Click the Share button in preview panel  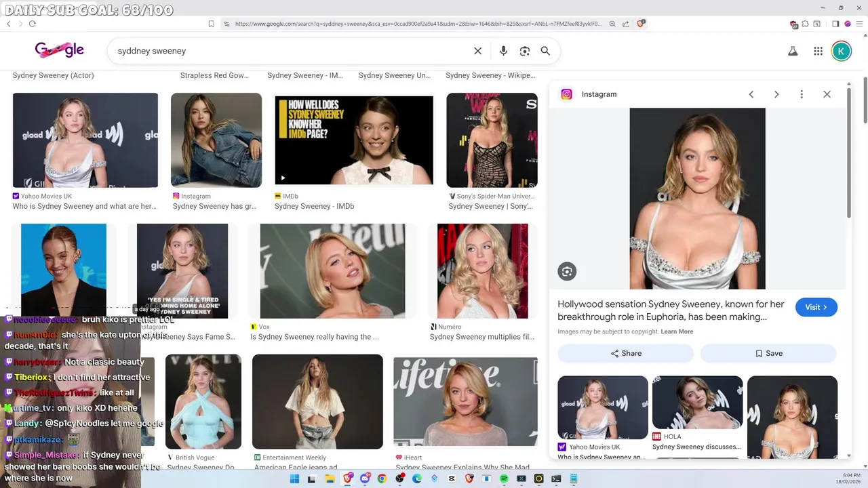pyautogui.click(x=625, y=353)
